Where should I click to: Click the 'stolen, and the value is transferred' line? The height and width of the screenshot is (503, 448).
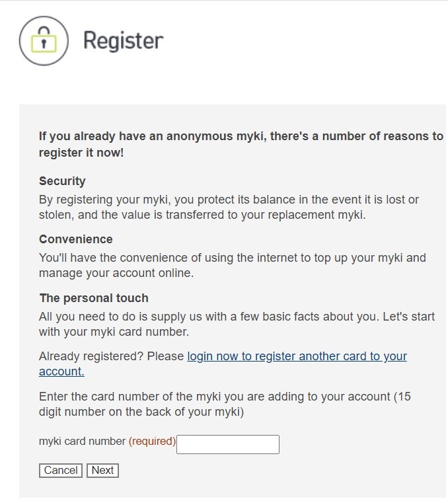(202, 215)
